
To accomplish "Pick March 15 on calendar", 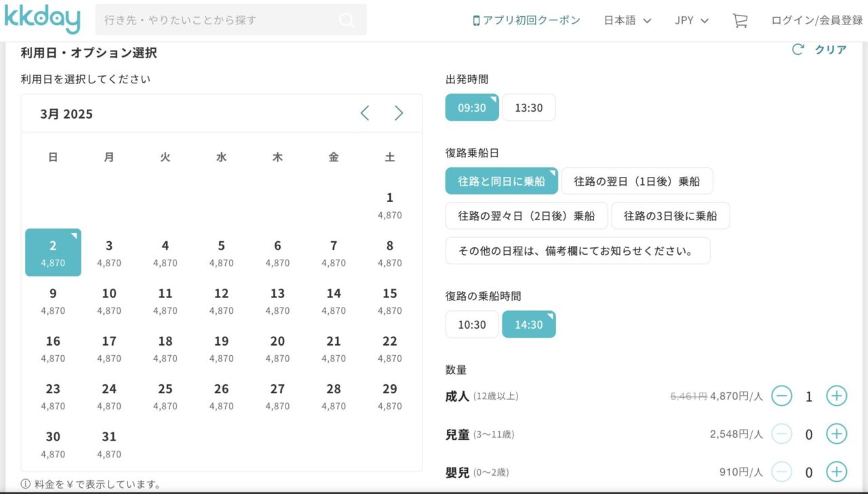I will tap(390, 300).
